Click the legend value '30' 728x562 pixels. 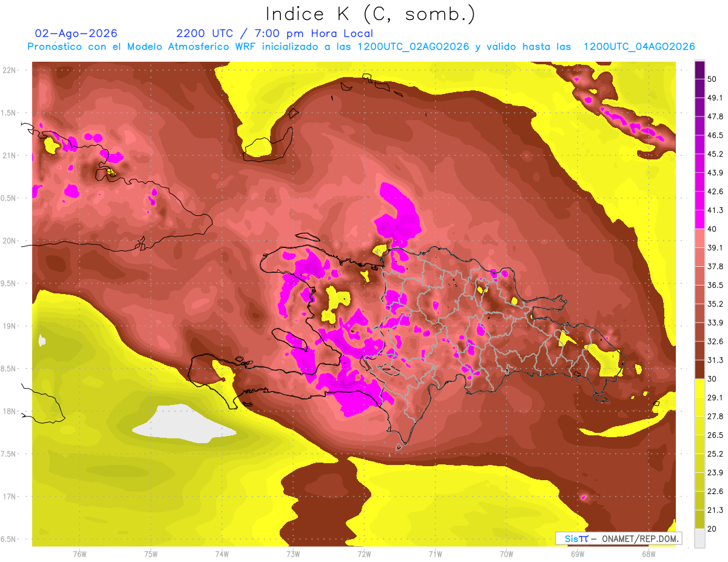coord(713,379)
